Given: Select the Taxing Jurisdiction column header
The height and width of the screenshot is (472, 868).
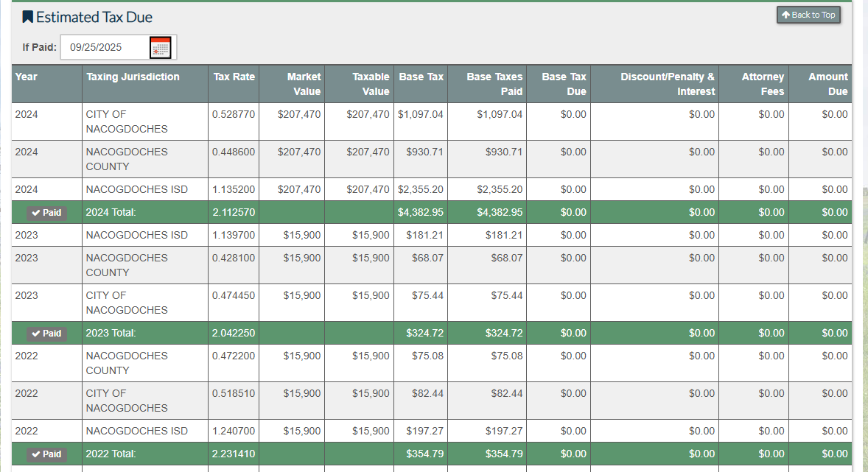Looking at the screenshot, I should pyautogui.click(x=133, y=77).
